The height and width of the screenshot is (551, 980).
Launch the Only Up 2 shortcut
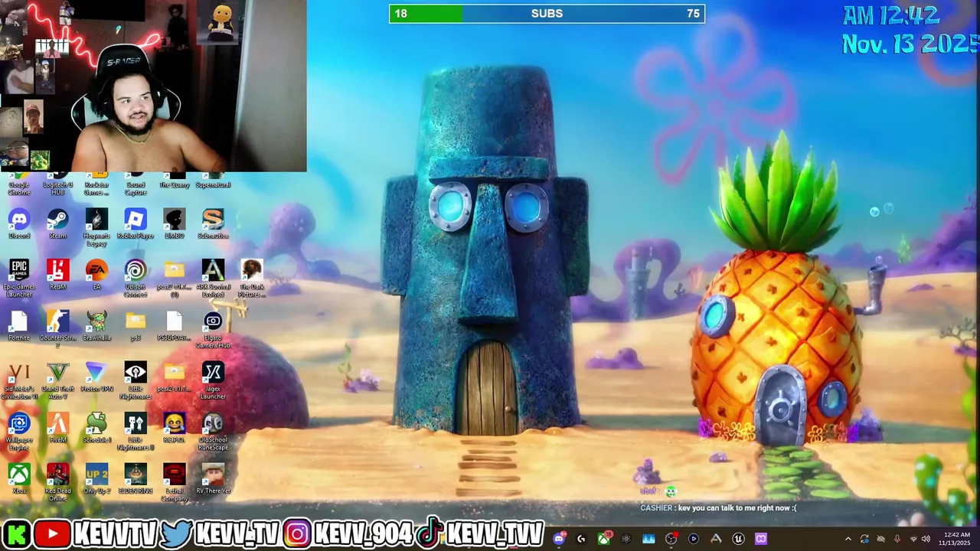tap(96, 479)
